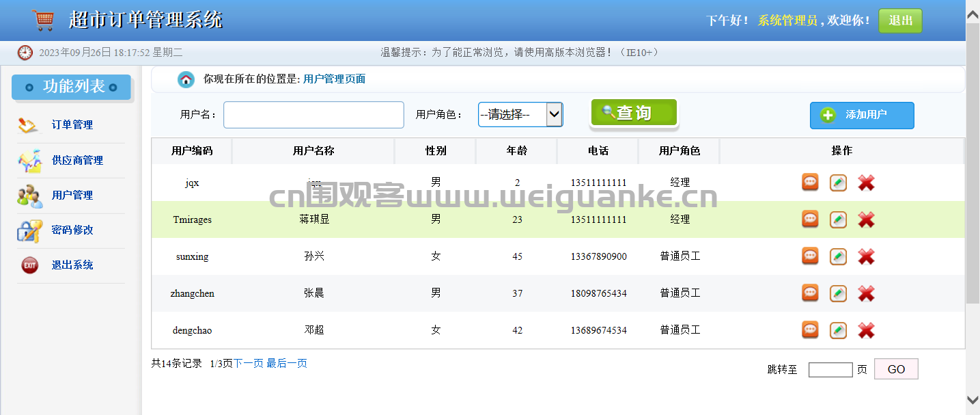The height and width of the screenshot is (415, 980).
Task: Click the 用户编码 column header
Action: (192, 151)
